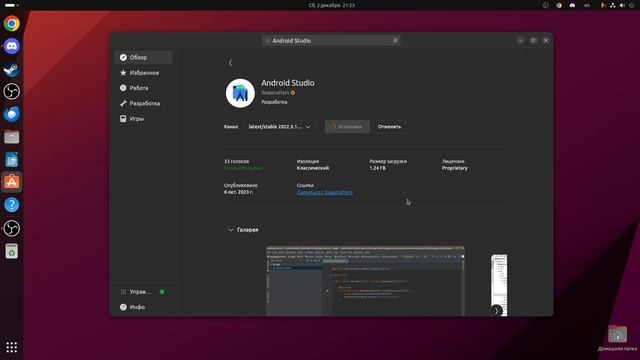640x360 pixels.
Task: Select the Обзор sidebar item
Action: point(143,58)
